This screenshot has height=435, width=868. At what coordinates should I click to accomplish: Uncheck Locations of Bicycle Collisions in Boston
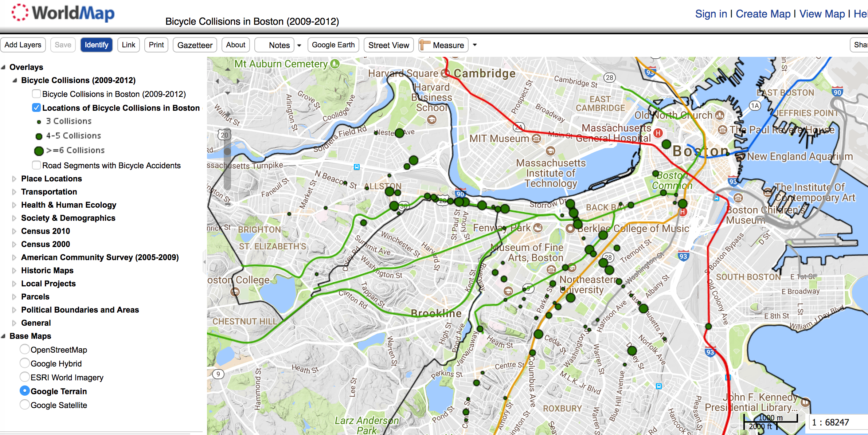[36, 108]
